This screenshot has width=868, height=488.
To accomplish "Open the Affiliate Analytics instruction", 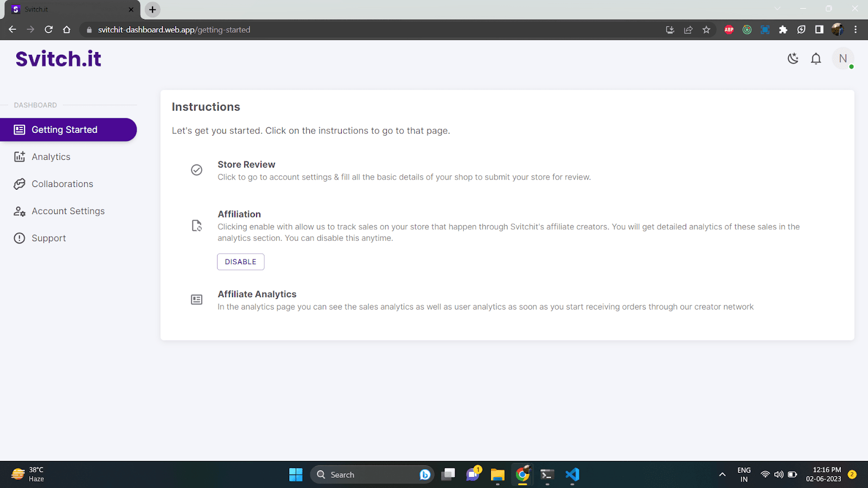I will pos(257,294).
